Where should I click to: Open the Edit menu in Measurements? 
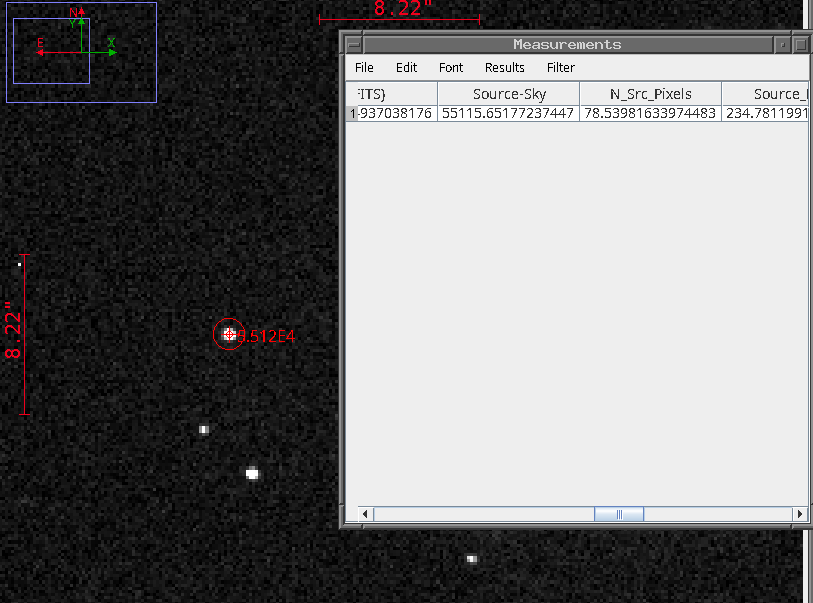[x=406, y=68]
